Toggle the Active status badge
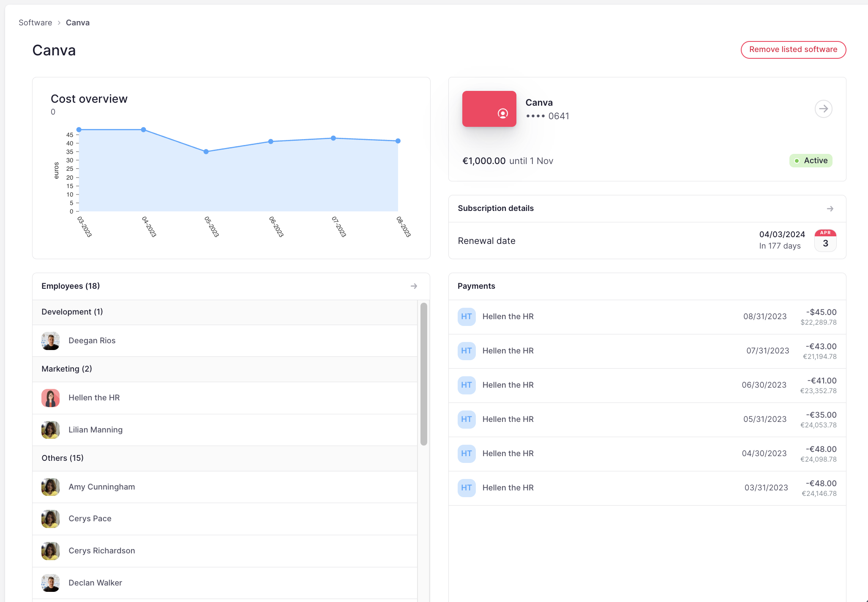Image resolution: width=868 pixels, height=602 pixels. coord(811,160)
